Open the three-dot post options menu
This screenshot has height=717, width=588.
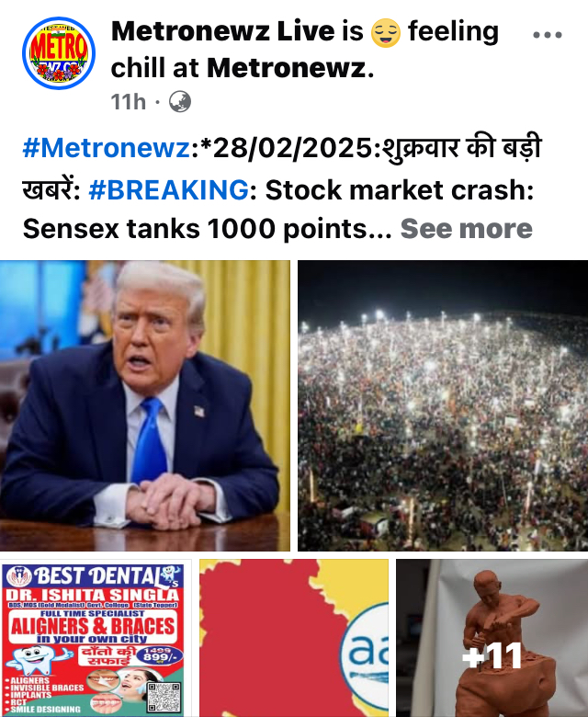547,35
